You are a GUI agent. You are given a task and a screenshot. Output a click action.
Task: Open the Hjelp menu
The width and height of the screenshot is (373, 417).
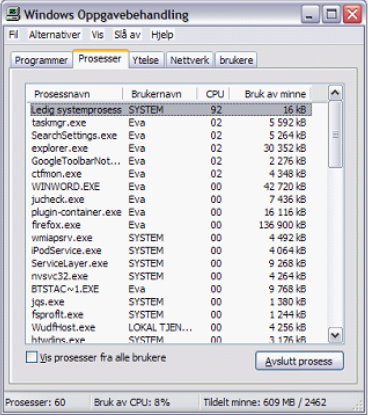162,35
